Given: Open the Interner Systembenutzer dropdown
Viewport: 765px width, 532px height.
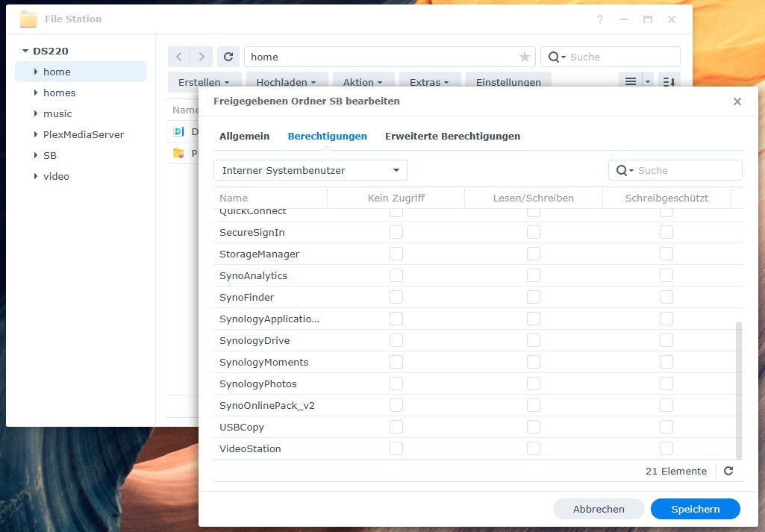Looking at the screenshot, I should tap(310, 170).
